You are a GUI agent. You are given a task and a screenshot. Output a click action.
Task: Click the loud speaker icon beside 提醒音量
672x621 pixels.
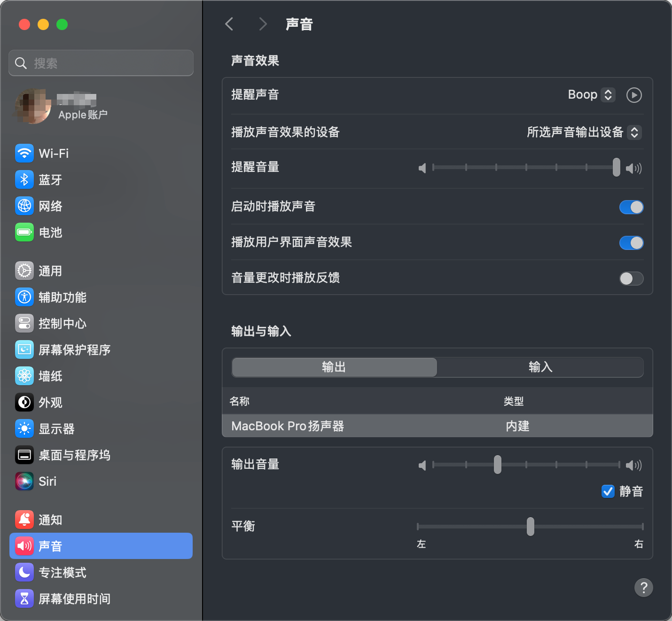(x=634, y=168)
